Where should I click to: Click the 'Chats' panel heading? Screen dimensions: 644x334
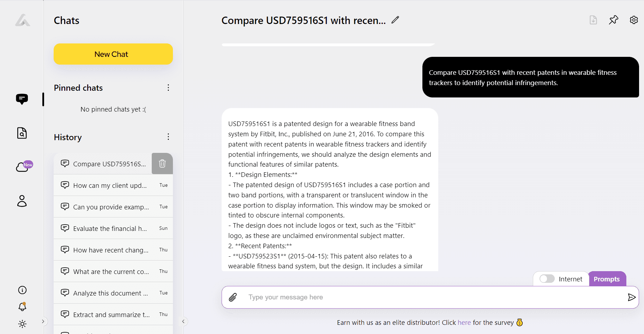click(x=66, y=20)
